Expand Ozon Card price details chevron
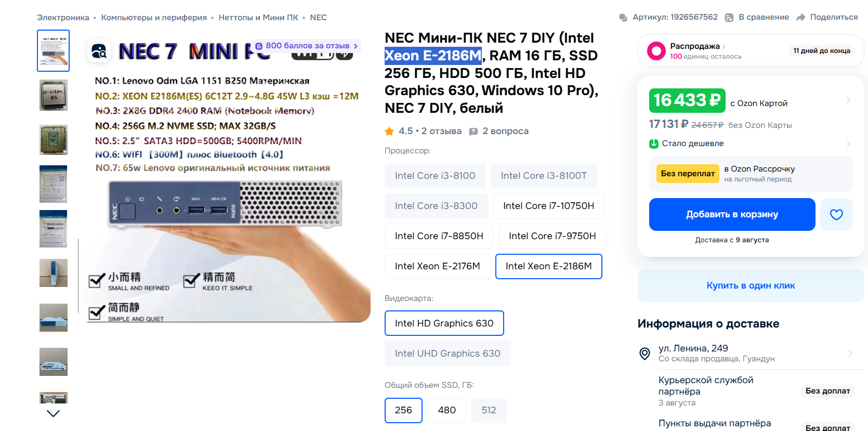 [x=848, y=100]
